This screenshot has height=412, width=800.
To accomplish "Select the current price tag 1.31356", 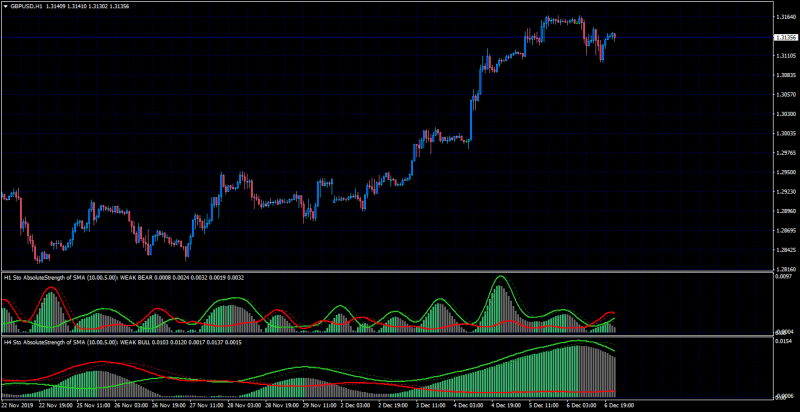I will click(786, 38).
